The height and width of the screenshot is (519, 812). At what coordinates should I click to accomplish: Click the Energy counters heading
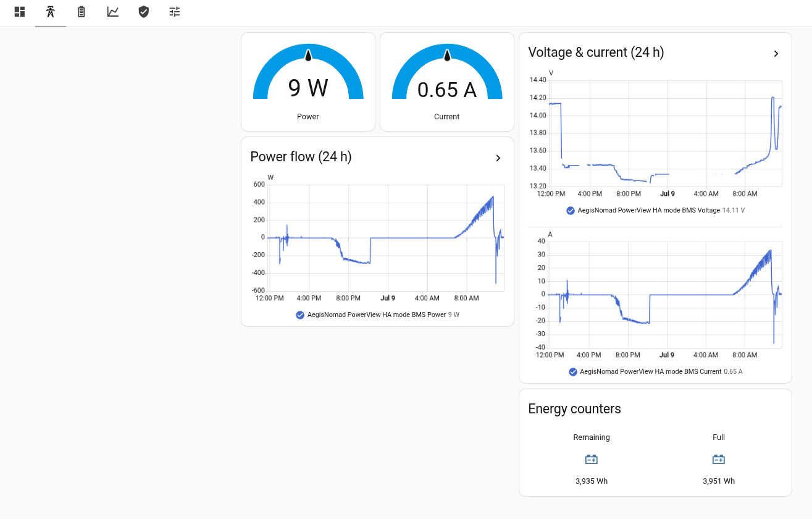[574, 409]
